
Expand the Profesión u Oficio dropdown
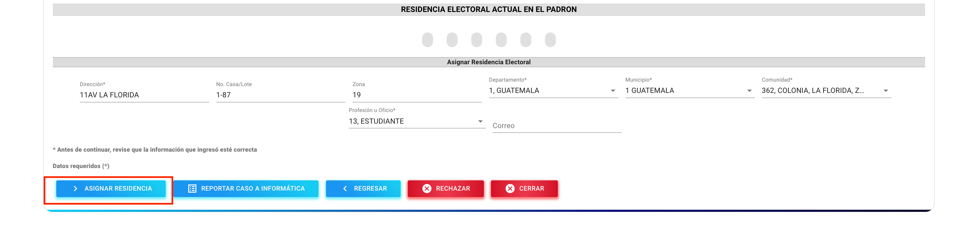(417, 121)
